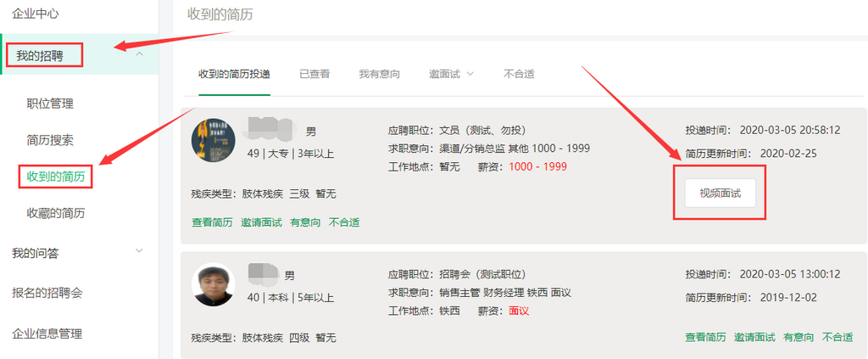Viewport: 868px width, 359px height.
Task: Go to 简历搜索 in the sidebar
Action: (50, 140)
